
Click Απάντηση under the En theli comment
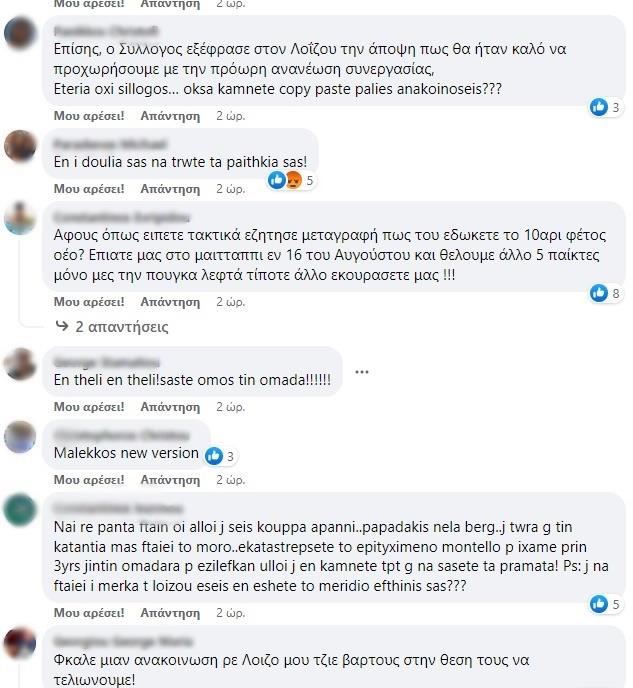(170, 407)
